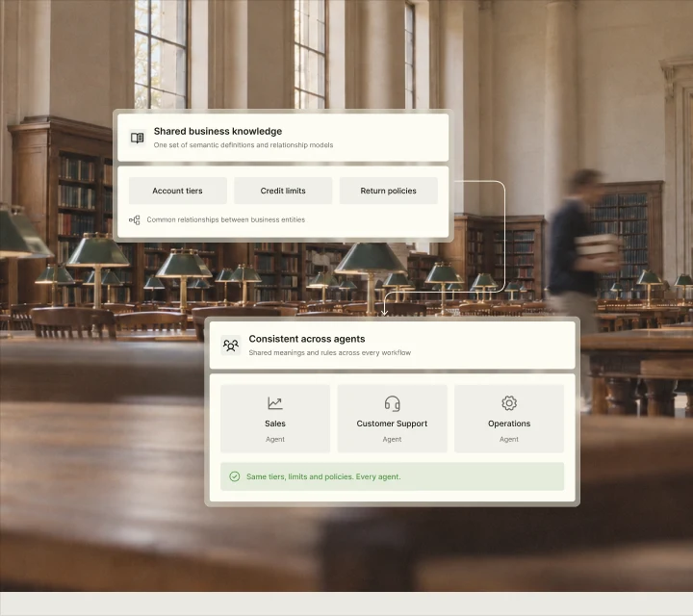Click the Shared business knowledge heading
This screenshot has height=616, width=693.
point(218,131)
